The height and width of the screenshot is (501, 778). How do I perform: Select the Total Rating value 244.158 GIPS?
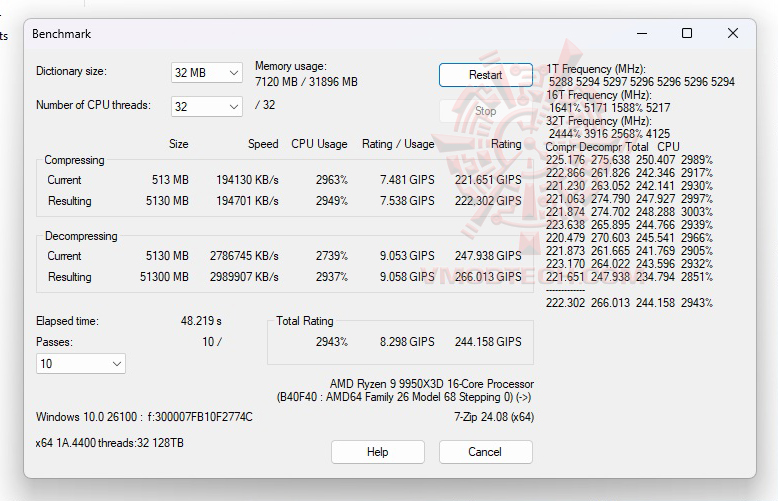tap(488, 342)
